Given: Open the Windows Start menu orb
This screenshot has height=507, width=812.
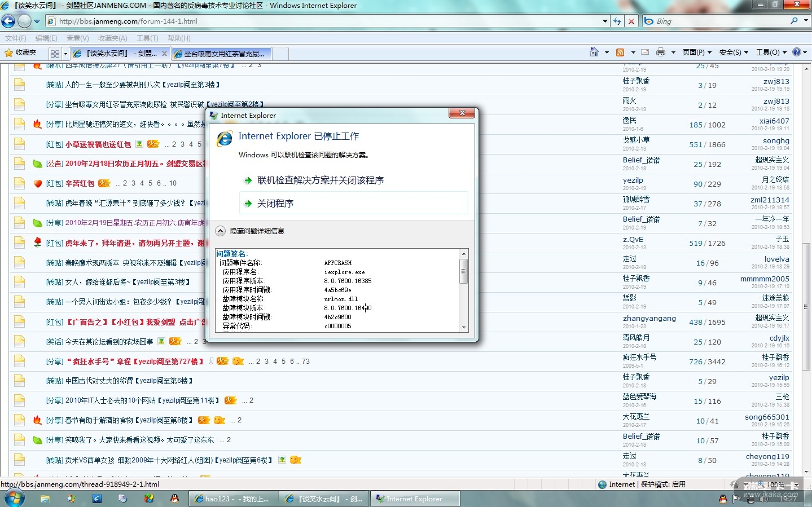Looking at the screenshot, I should (14, 499).
